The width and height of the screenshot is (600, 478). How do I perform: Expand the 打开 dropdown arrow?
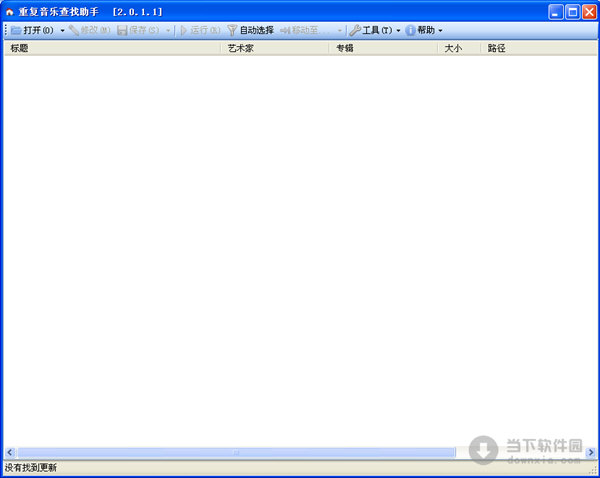click(x=62, y=31)
